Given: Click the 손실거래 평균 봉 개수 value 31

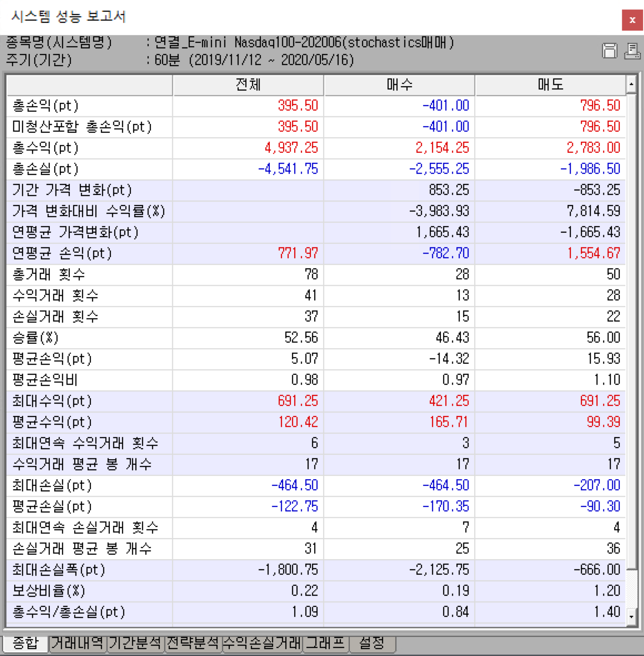Looking at the screenshot, I should (312, 549).
